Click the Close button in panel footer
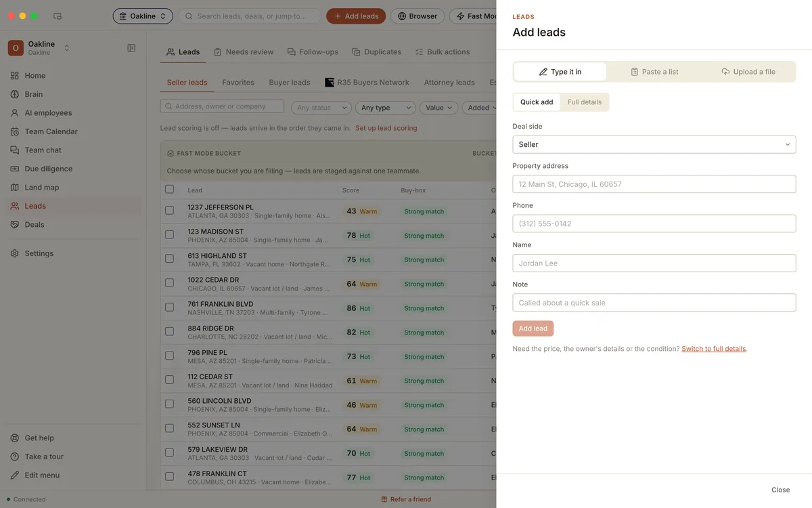This screenshot has width=812, height=508. [780, 490]
